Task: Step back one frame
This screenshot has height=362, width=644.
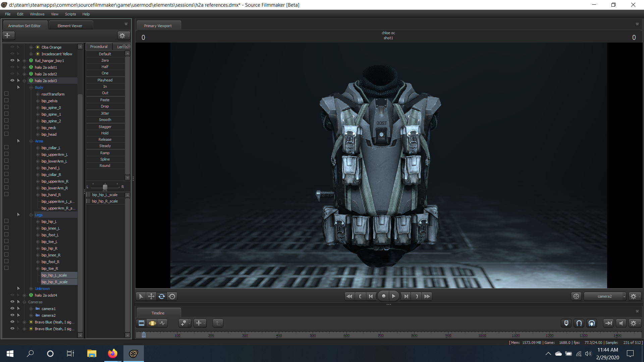Action: tap(371, 296)
